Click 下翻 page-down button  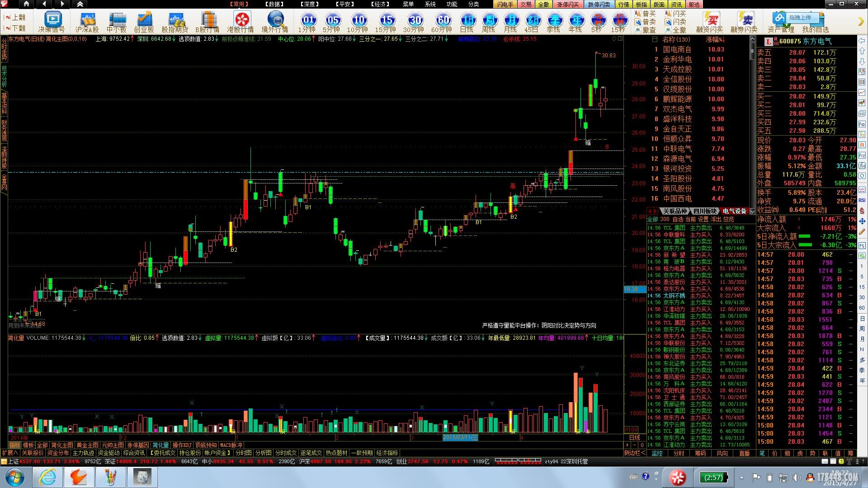(15, 28)
